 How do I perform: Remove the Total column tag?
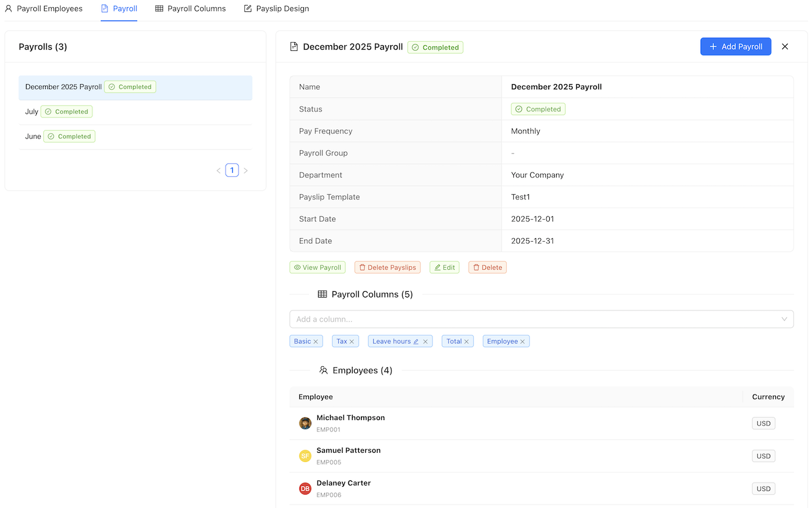pyautogui.click(x=466, y=341)
